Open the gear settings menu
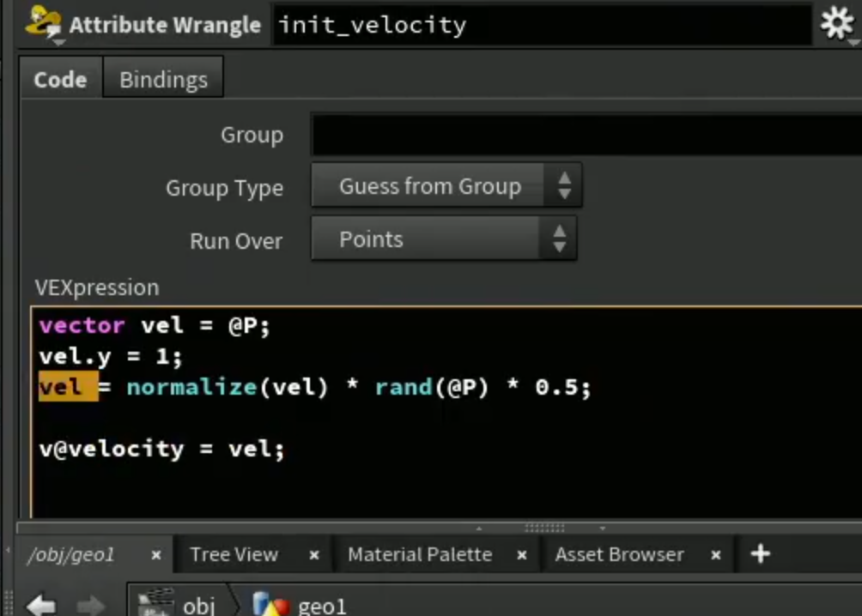Screen dimensions: 862x616 pos(837,24)
